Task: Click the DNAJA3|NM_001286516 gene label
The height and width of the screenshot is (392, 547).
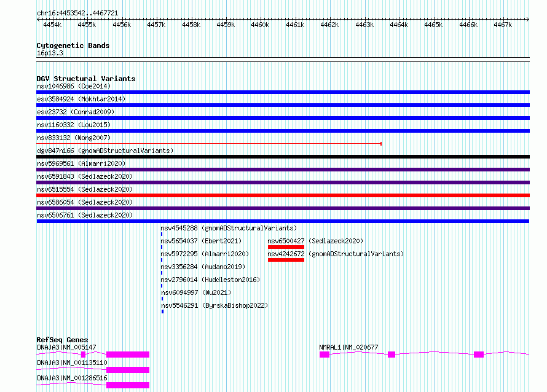Action: tap(72, 378)
